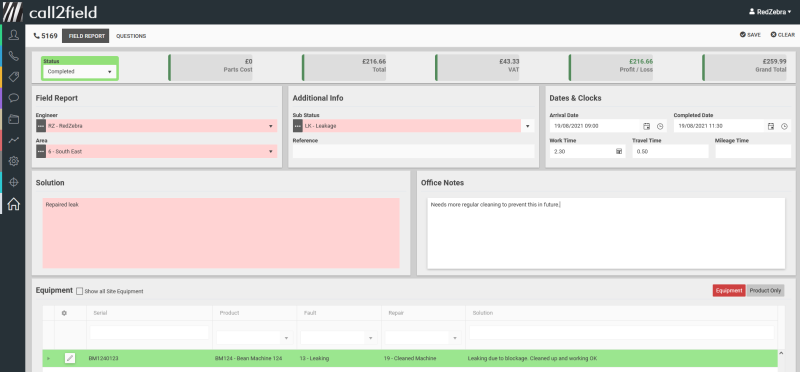
Task: Open the Arrival Date clock picker
Action: click(660, 126)
